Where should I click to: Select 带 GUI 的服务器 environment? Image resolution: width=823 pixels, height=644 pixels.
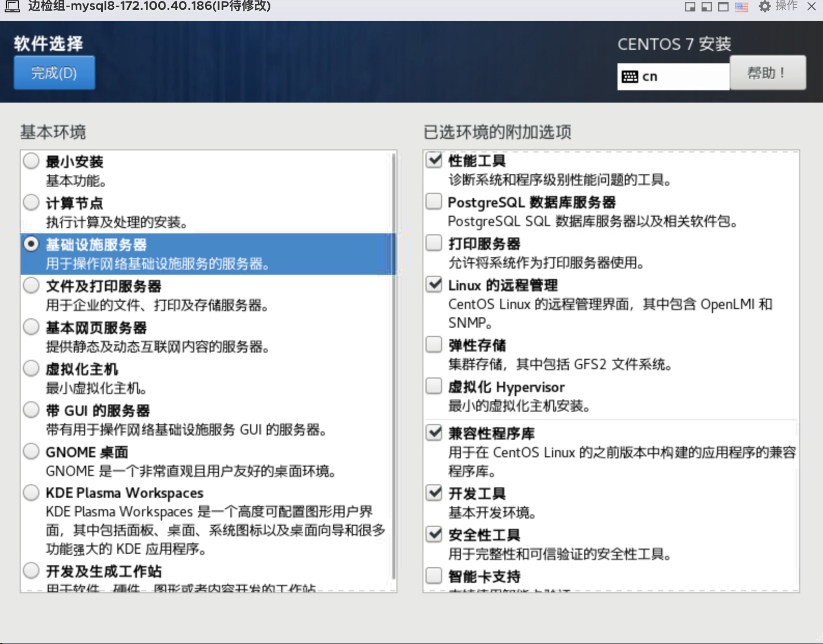(31, 410)
